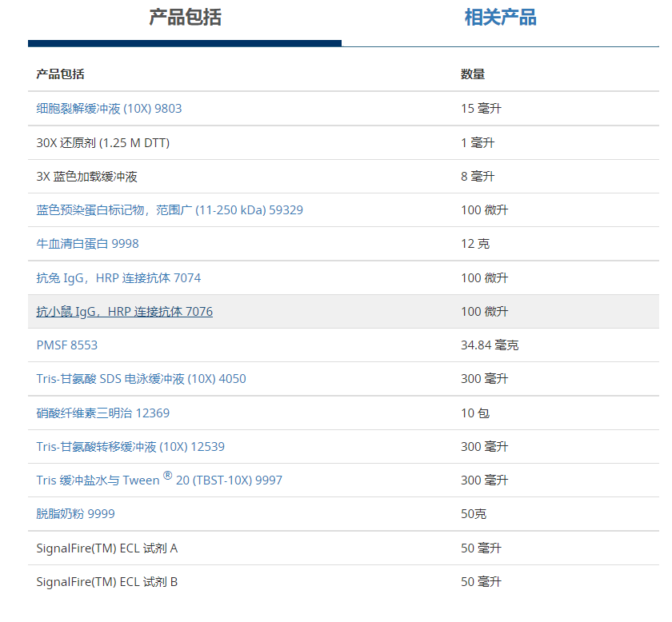Select SignalFire(TM) ECL 试剂 B row

coord(106,582)
